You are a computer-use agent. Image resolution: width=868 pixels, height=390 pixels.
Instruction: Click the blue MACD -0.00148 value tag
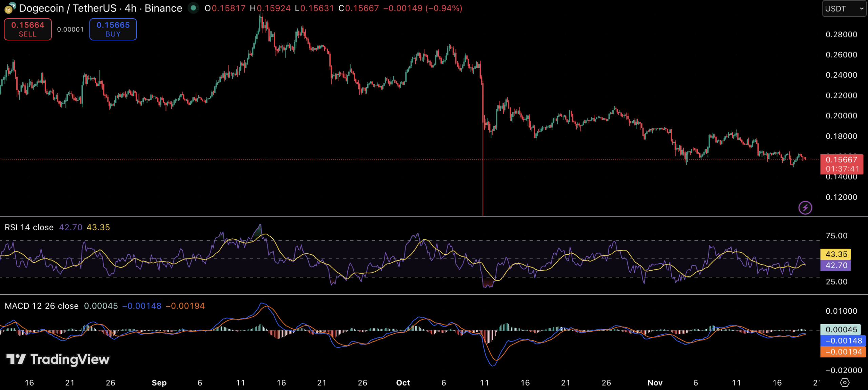(x=843, y=340)
